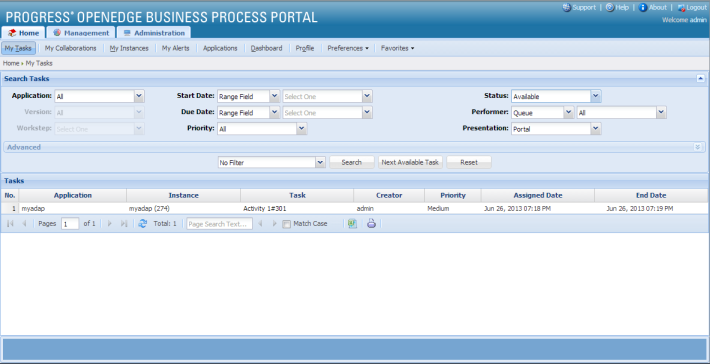
Task: Find previous page search match
Action: (x=260, y=224)
